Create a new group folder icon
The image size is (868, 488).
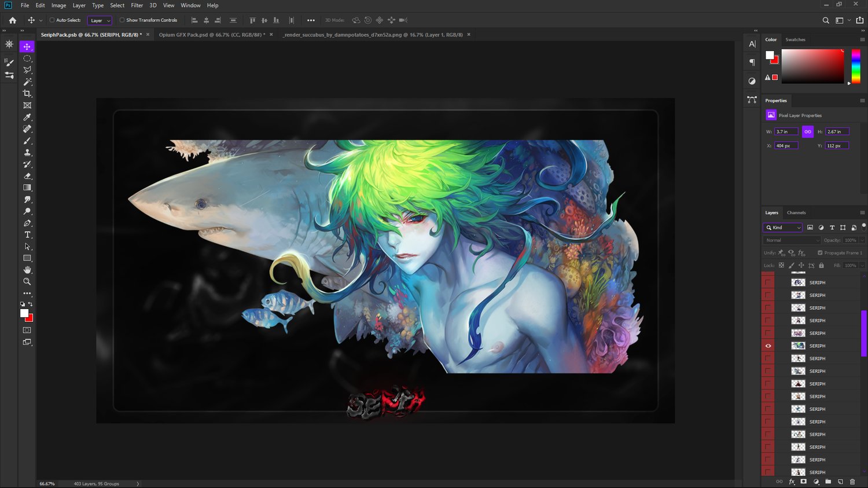tap(828, 482)
